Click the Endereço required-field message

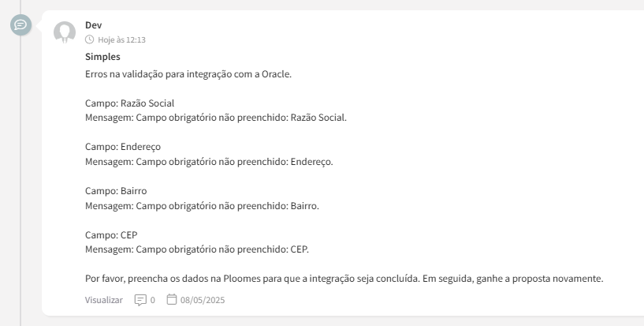pyautogui.click(x=209, y=161)
